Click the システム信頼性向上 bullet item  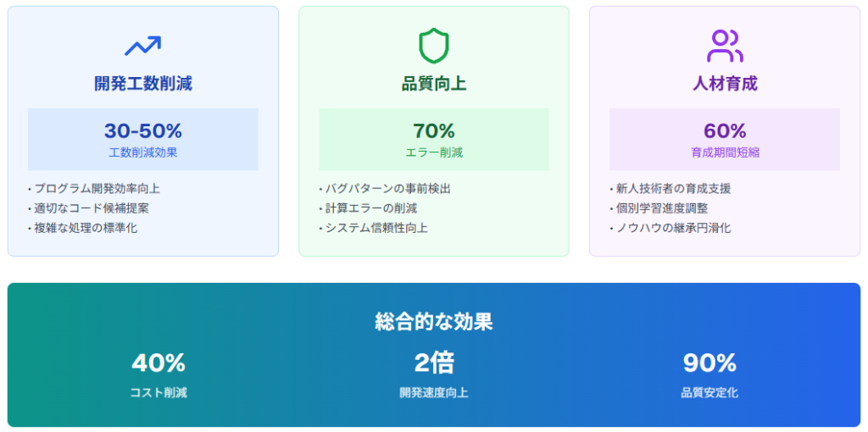point(373,228)
